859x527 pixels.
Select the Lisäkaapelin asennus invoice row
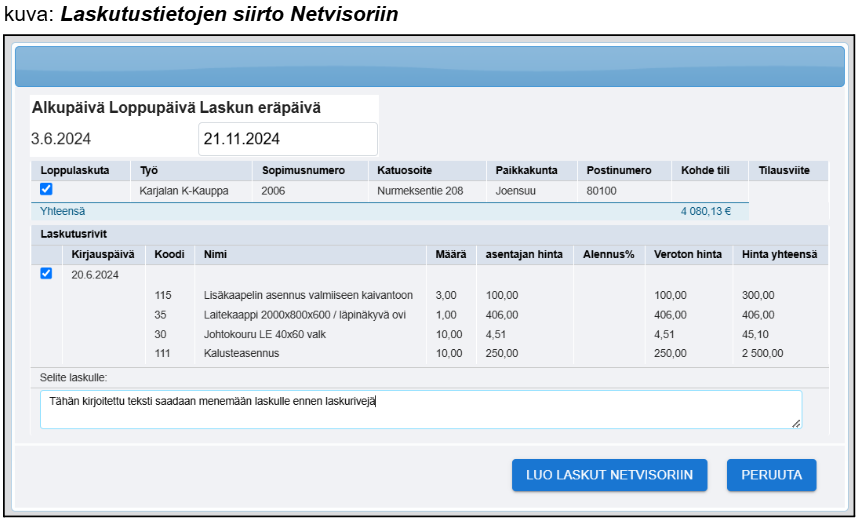(308, 295)
